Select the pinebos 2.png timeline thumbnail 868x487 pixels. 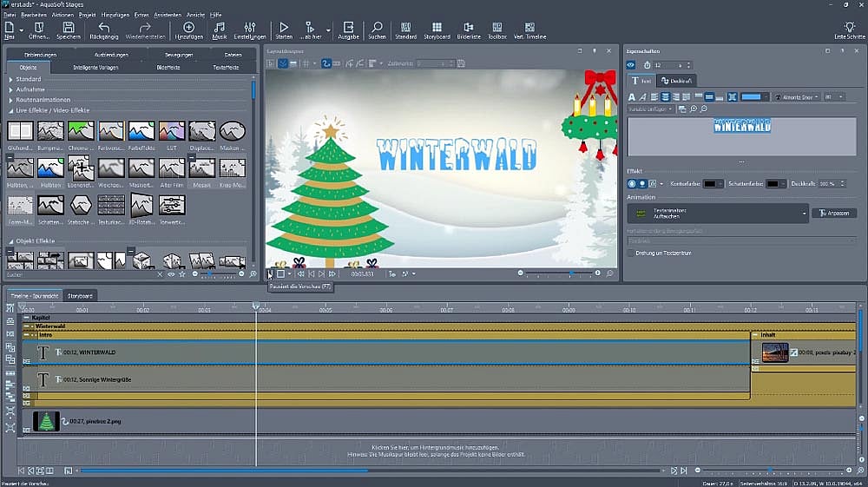tap(45, 421)
